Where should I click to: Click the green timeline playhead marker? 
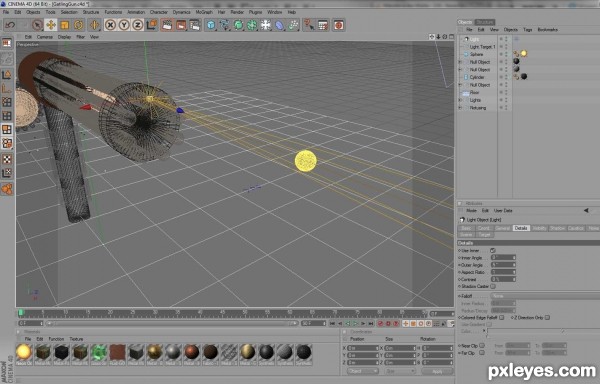tap(21, 313)
